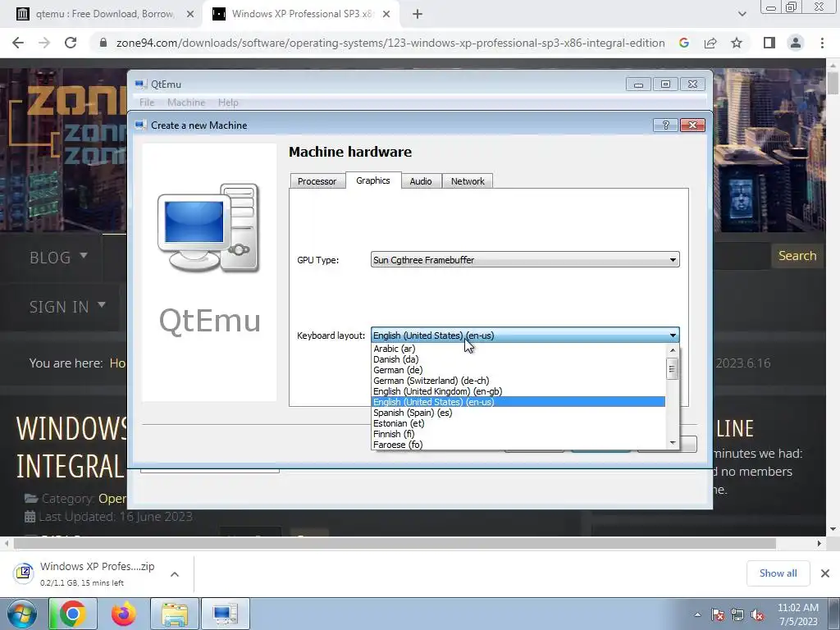Image resolution: width=840 pixels, height=630 pixels.
Task: Reload the zone94 page
Action: pyautogui.click(x=71, y=43)
